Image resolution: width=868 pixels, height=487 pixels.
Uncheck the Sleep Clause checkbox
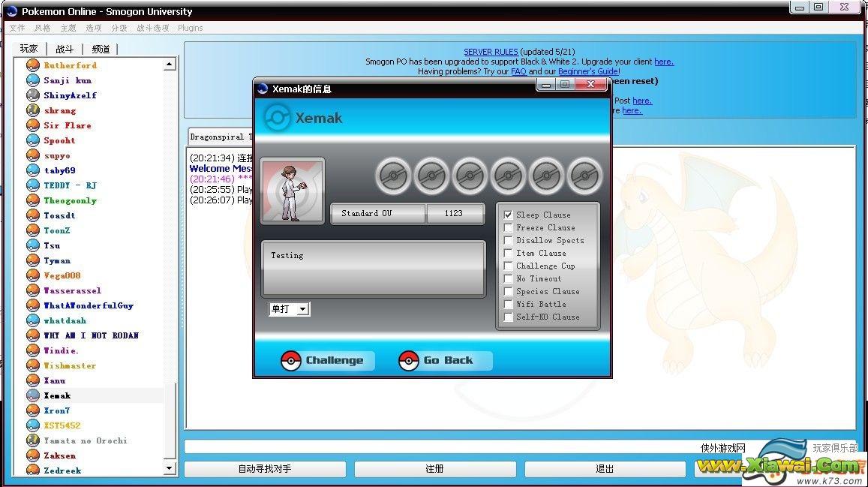tap(508, 215)
